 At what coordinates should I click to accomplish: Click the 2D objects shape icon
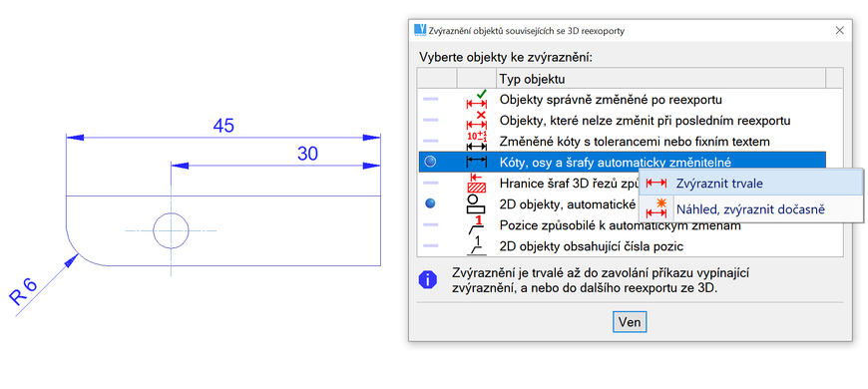(x=476, y=203)
